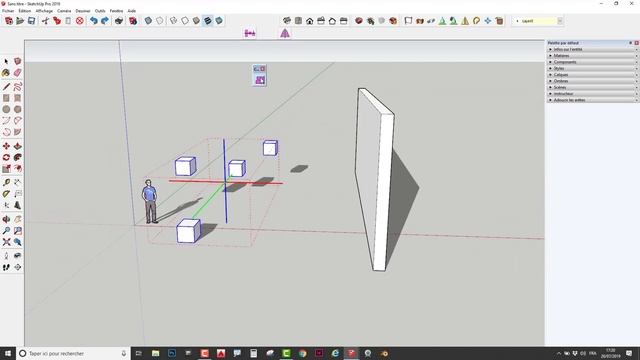Pin the default tray panel

(x=631, y=43)
